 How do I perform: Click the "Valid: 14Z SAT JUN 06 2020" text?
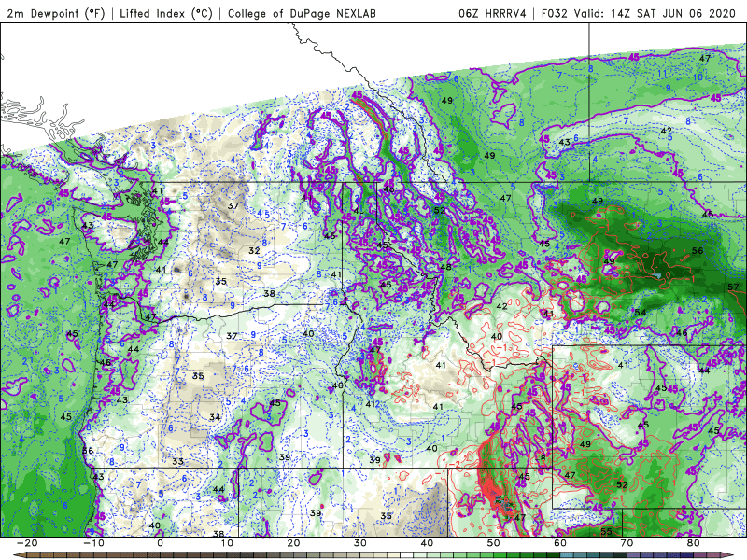pyautogui.click(x=655, y=14)
